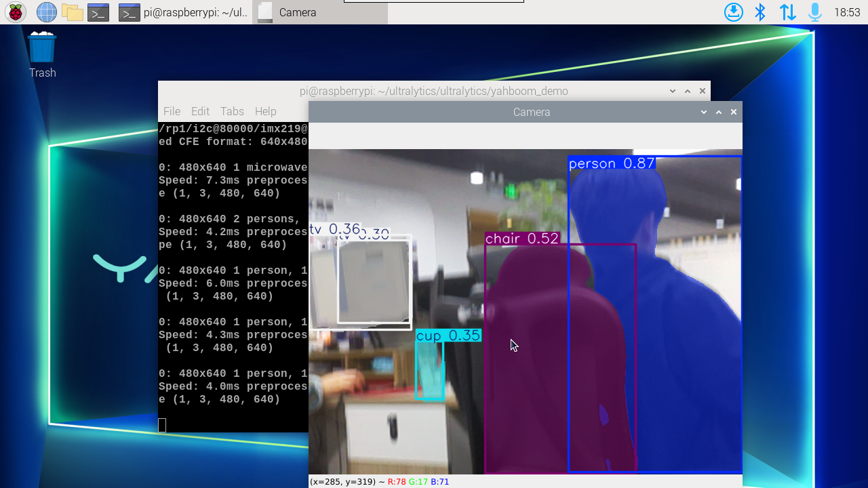The image size is (868, 488).
Task: Click the 18:53 clock in the panel
Action: click(x=847, y=12)
